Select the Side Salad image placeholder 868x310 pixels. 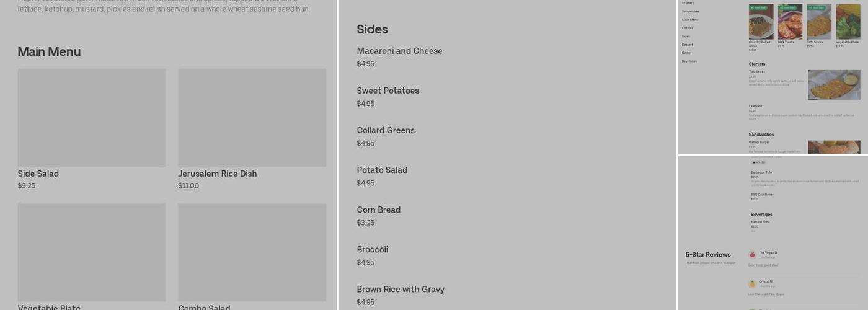92,117
